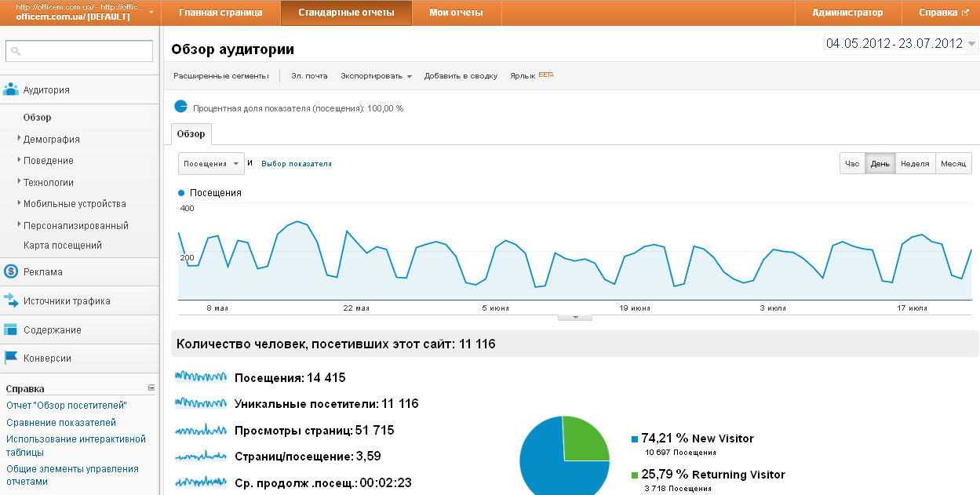980x495 pixels.
Task: Click the search magnifier icon
Action: pyautogui.click(x=16, y=52)
